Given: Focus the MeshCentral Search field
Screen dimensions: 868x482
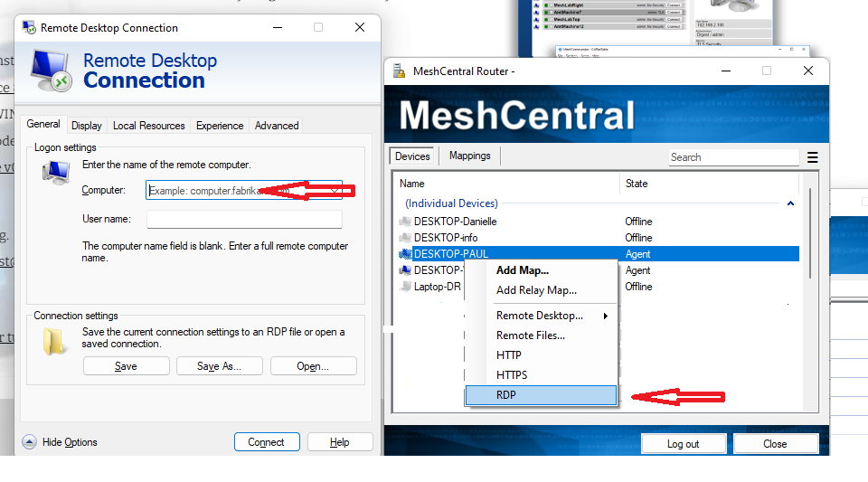Looking at the screenshot, I should [733, 157].
